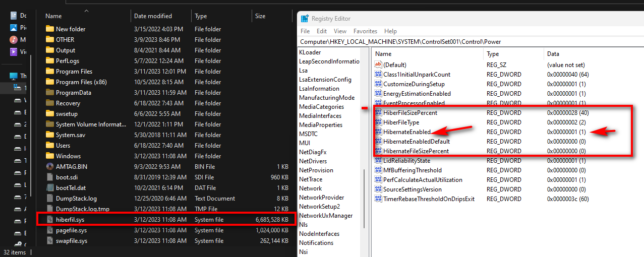Select the TimerRebaseThresholdOnDripsExit value name
The height and width of the screenshot is (257, 644).
[x=429, y=199]
